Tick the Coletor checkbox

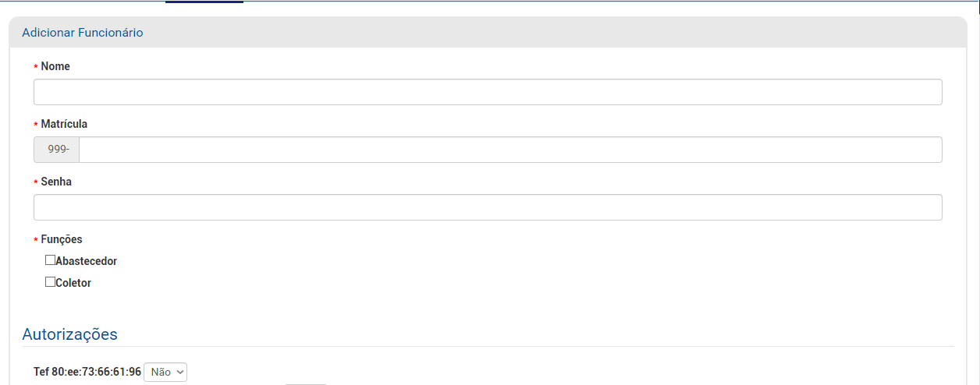[x=50, y=282]
